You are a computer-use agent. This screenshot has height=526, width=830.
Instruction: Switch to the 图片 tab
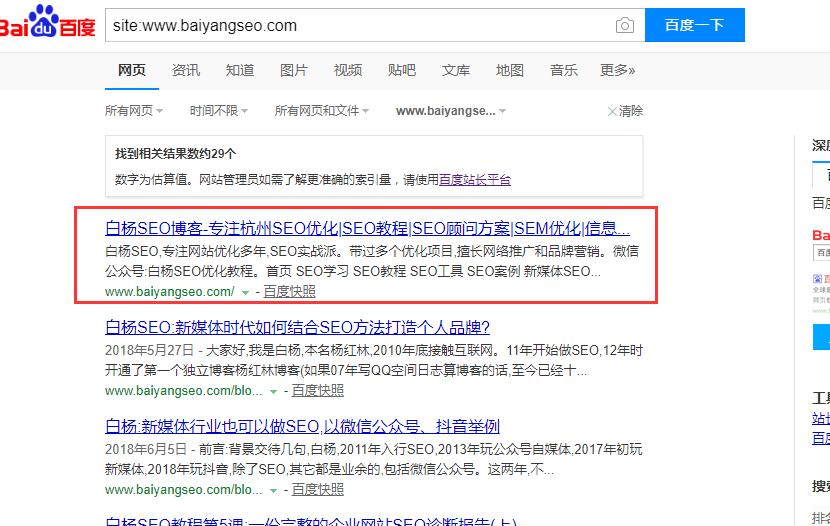pos(294,70)
